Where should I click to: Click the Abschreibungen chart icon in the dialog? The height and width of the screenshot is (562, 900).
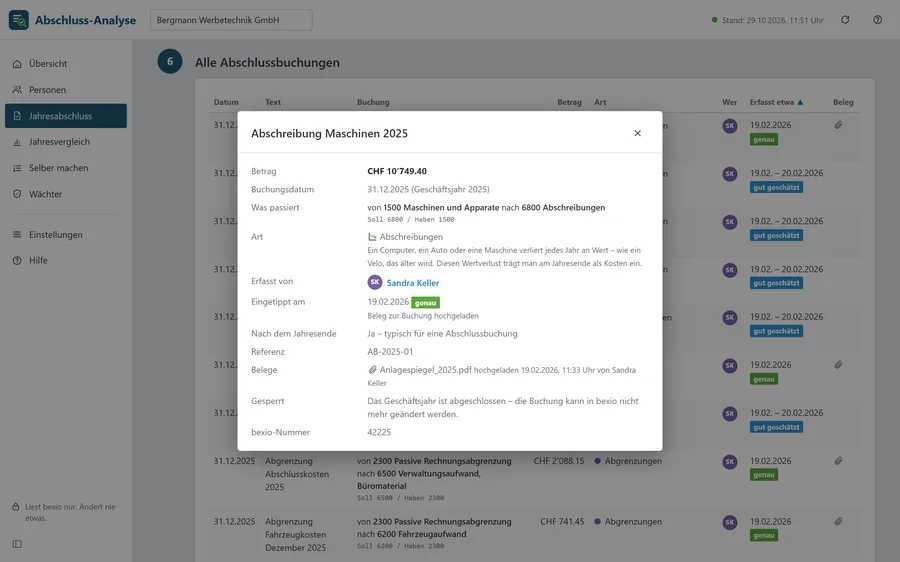click(x=372, y=237)
